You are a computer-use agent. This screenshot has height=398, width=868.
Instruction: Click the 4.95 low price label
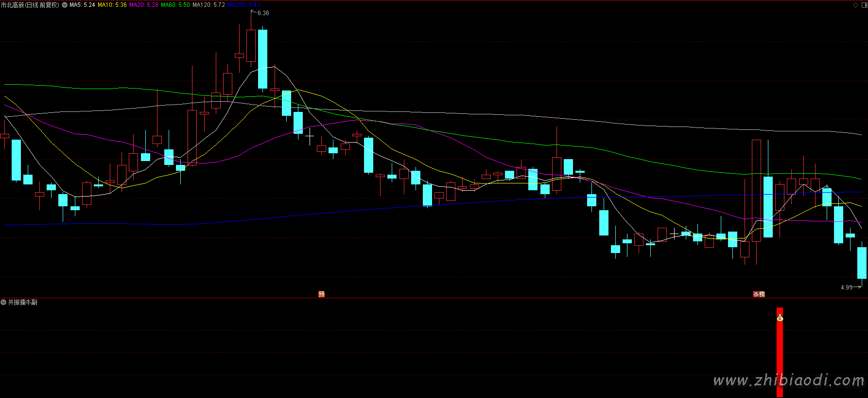point(847,288)
